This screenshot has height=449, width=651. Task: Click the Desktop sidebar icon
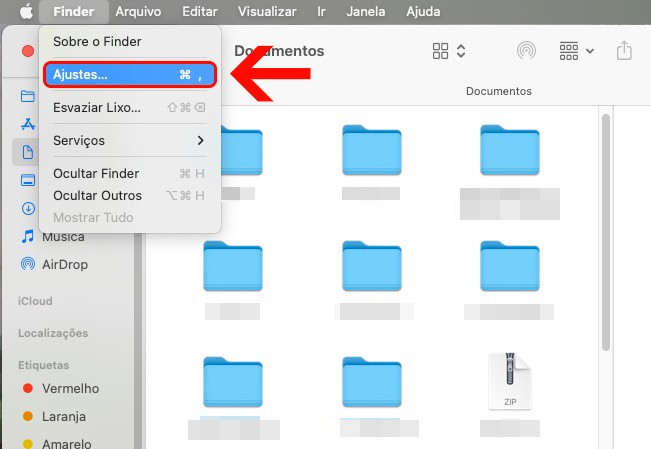pos(28,180)
